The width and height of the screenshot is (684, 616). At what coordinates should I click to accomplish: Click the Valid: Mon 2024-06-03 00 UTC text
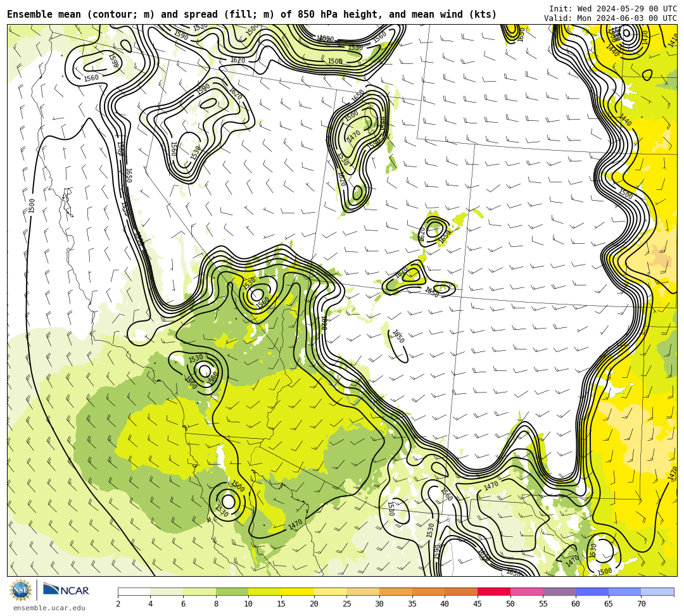611,18
